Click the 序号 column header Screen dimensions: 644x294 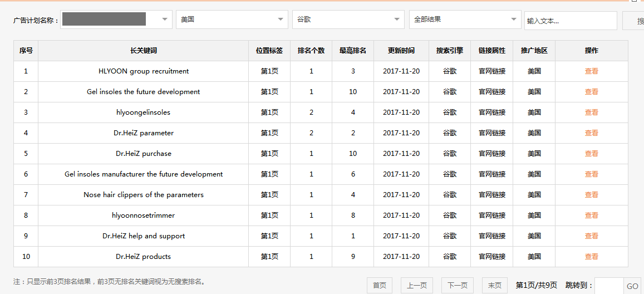26,51
